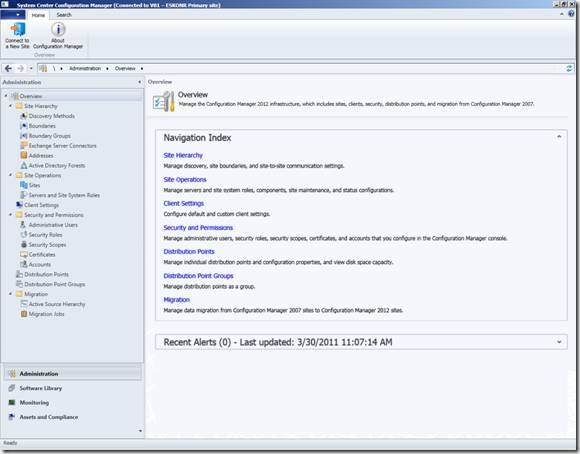Viewport: 580px width, 454px height.
Task: Open the application menu dropdown button
Action: [x=13, y=15]
